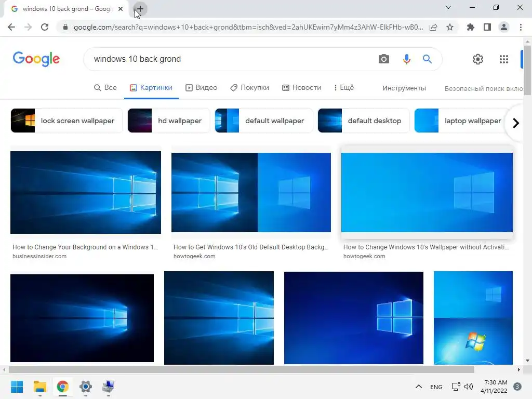Submit search with magnifier icon

pyautogui.click(x=427, y=59)
